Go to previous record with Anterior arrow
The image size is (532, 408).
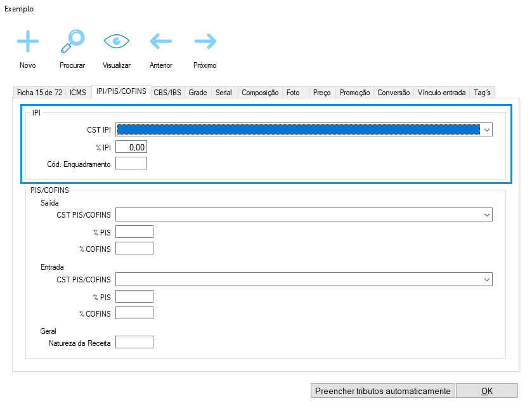[x=160, y=43]
